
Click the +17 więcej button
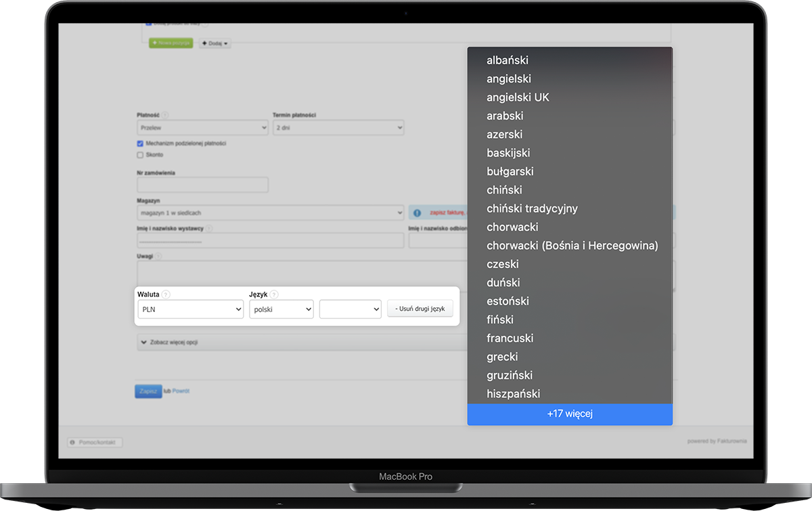570,414
